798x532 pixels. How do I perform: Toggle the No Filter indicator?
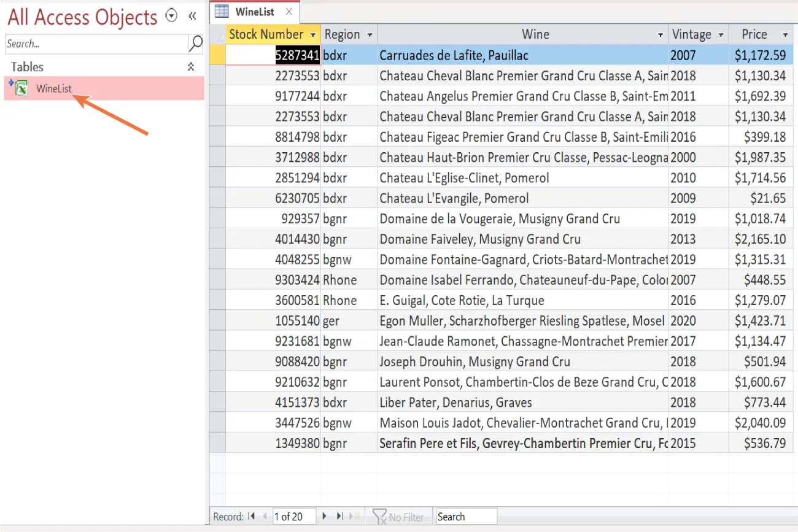click(399, 516)
